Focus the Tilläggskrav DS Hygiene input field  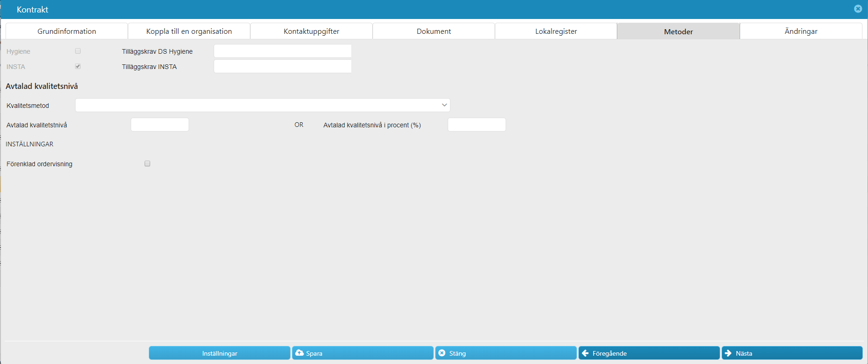[x=283, y=51]
